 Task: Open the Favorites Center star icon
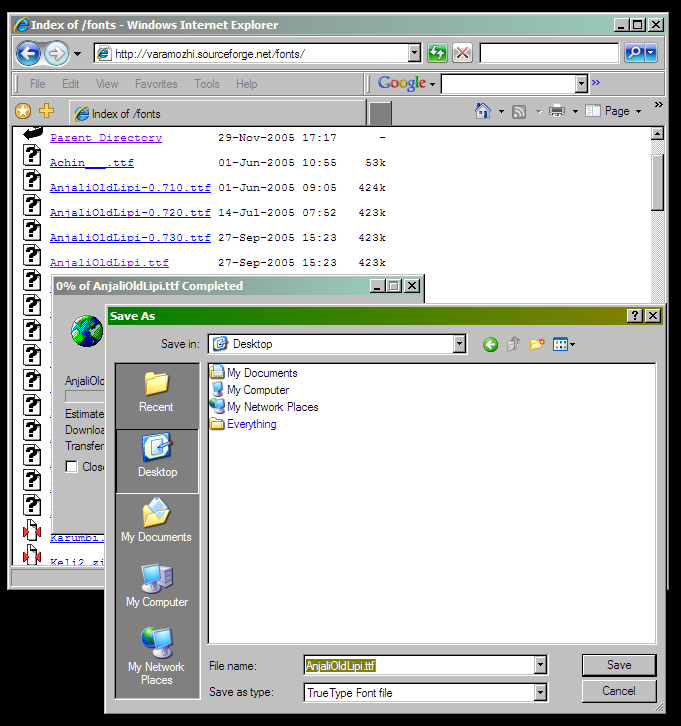pos(23,111)
